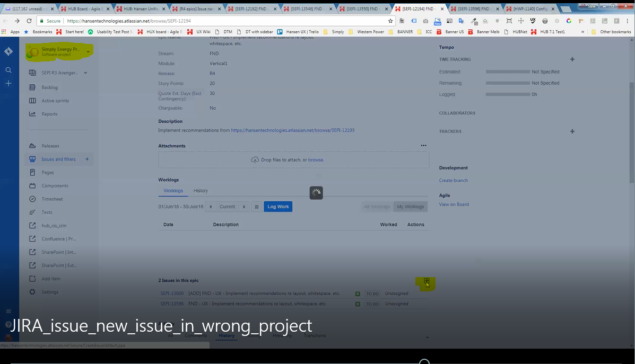Open the Pages sidebar item
Image resolution: width=635 pixels, height=364 pixels.
click(47, 172)
